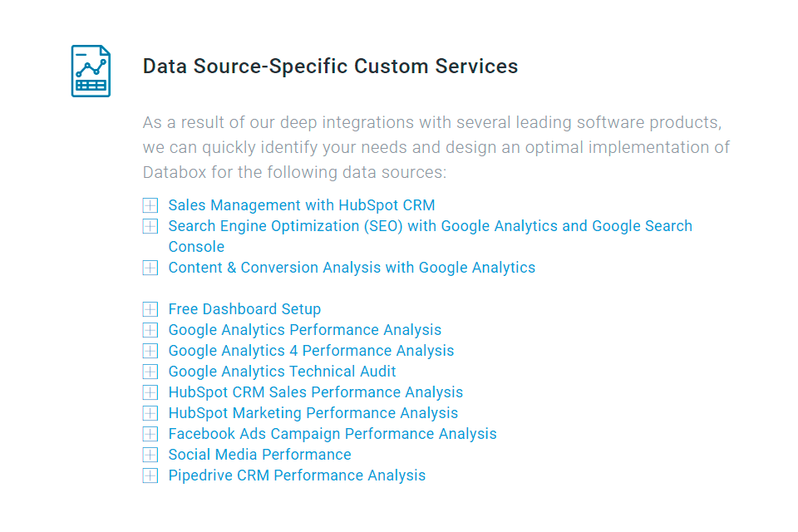Click plus icon next to HubSpot Marketing Performance
The width and height of the screenshot is (798, 532).
[x=150, y=413]
